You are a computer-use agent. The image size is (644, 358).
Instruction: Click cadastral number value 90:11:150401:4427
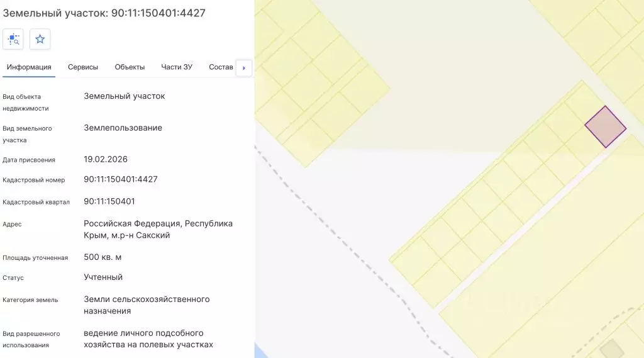pos(121,179)
